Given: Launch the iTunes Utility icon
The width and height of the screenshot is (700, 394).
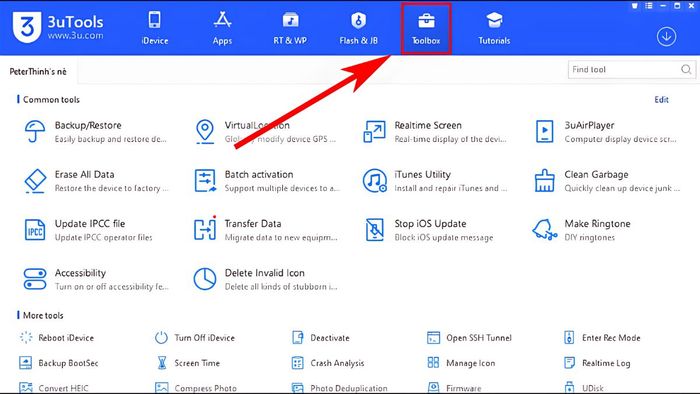Looking at the screenshot, I should (x=375, y=181).
